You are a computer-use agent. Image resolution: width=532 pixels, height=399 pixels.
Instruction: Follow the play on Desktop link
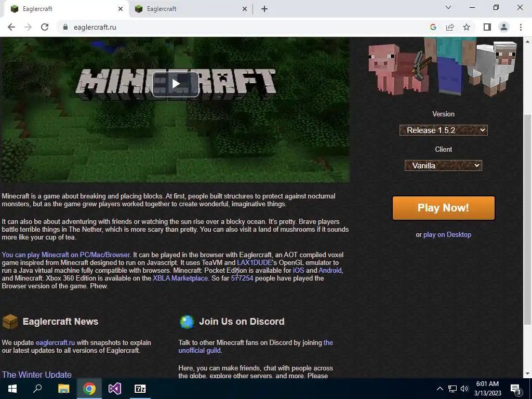pos(447,234)
